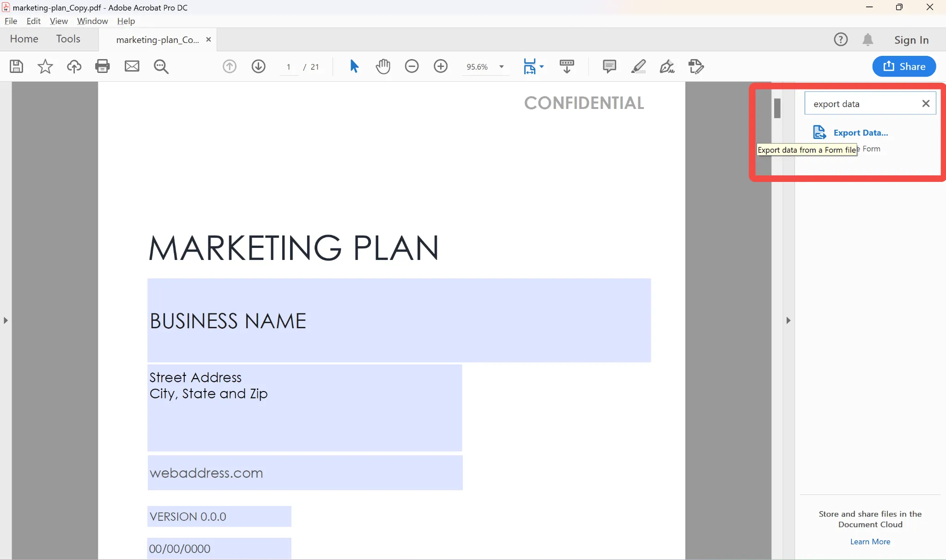
Task: Click the page number input field
Action: point(288,66)
